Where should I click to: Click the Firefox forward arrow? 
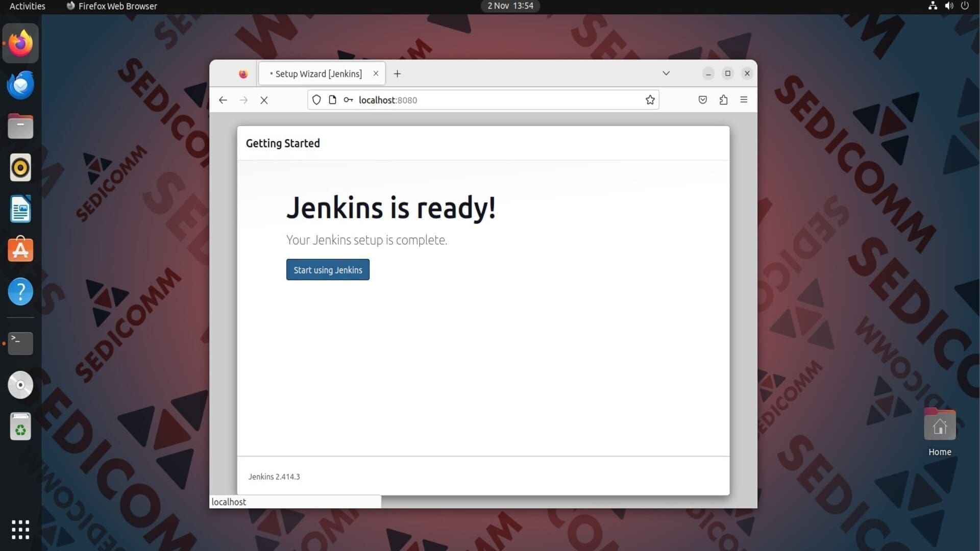[243, 100]
